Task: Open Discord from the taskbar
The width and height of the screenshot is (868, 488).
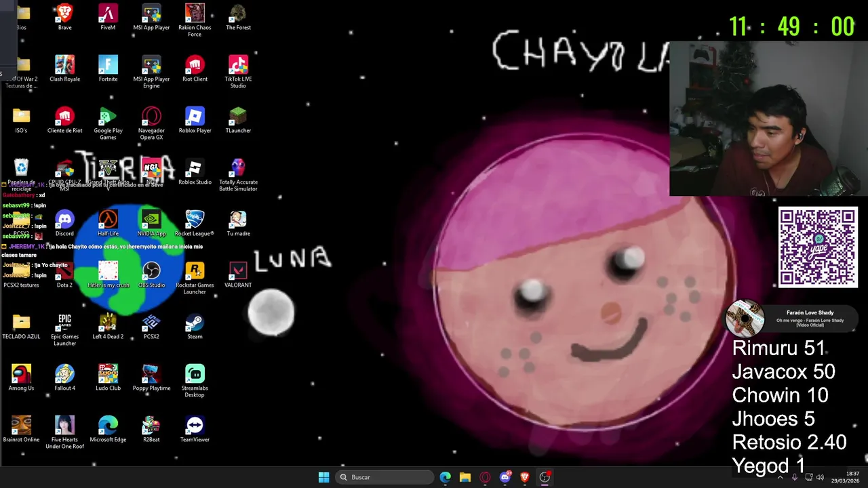Action: (x=505, y=477)
